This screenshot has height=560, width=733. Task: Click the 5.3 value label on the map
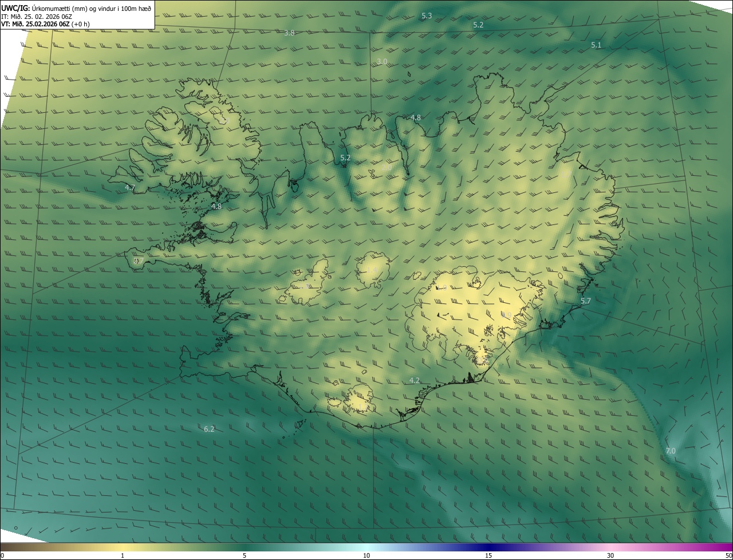tap(427, 16)
